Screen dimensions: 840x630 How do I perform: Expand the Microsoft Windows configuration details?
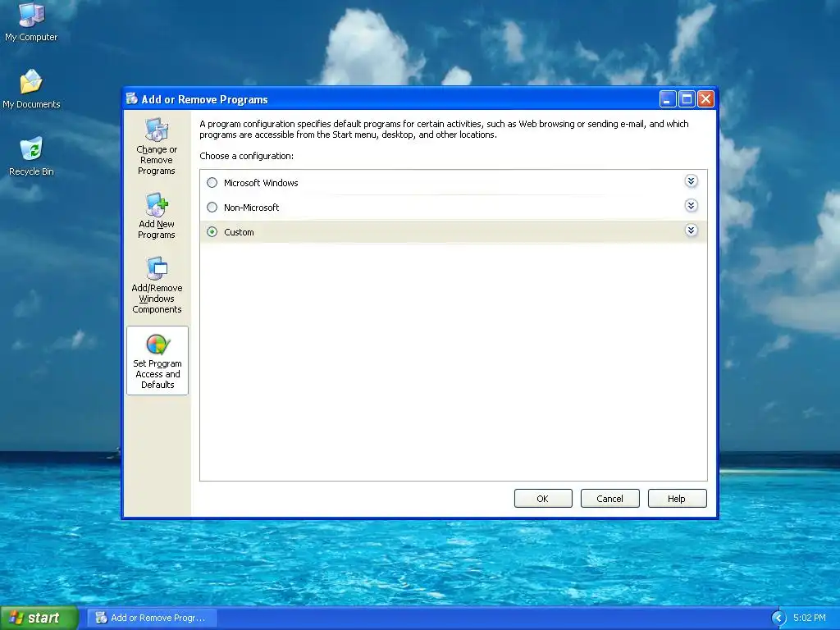coord(691,181)
